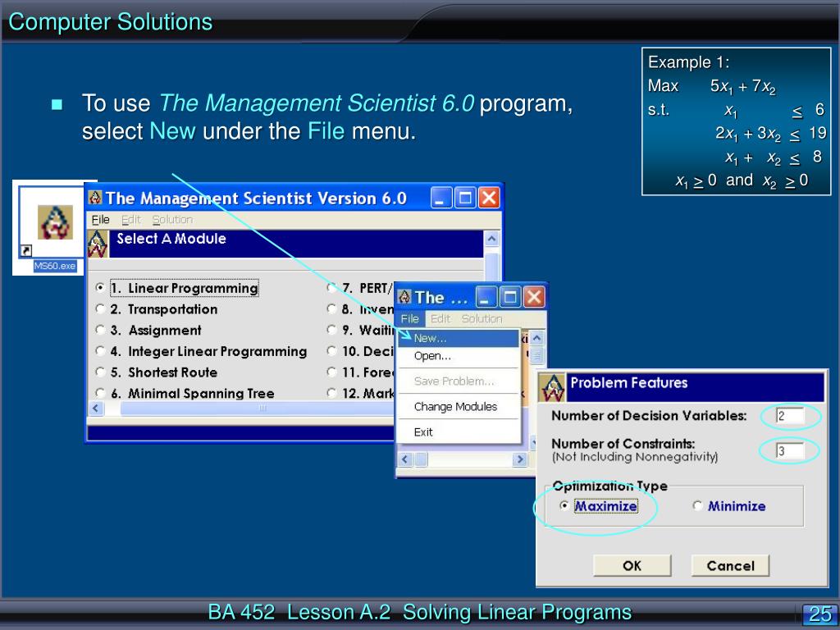The height and width of the screenshot is (630, 840).
Task: Click the Number of Decision Variables field
Action: point(790,416)
